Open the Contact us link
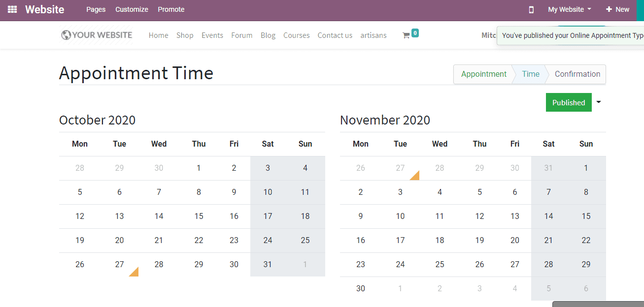 [x=335, y=35]
